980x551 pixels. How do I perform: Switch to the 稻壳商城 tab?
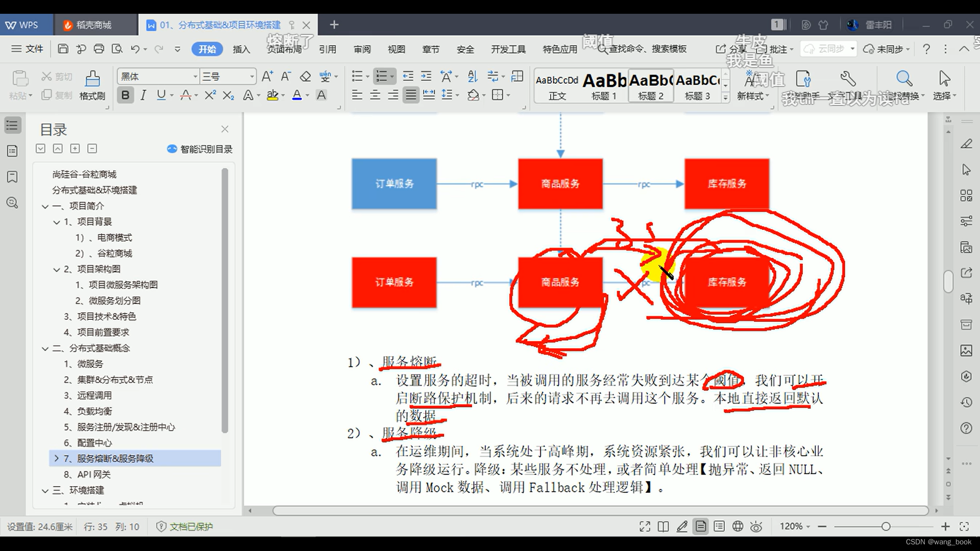pos(95,24)
